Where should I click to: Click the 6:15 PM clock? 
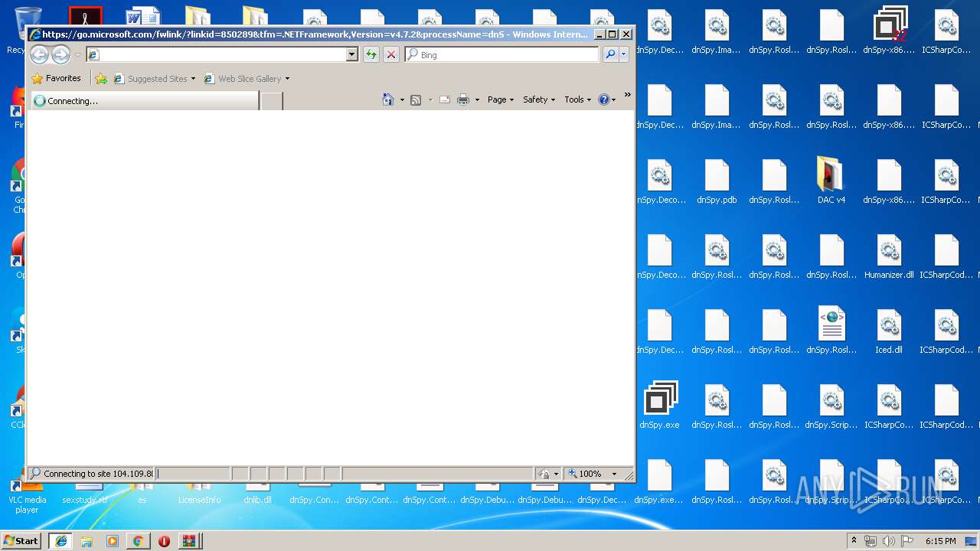(940, 541)
